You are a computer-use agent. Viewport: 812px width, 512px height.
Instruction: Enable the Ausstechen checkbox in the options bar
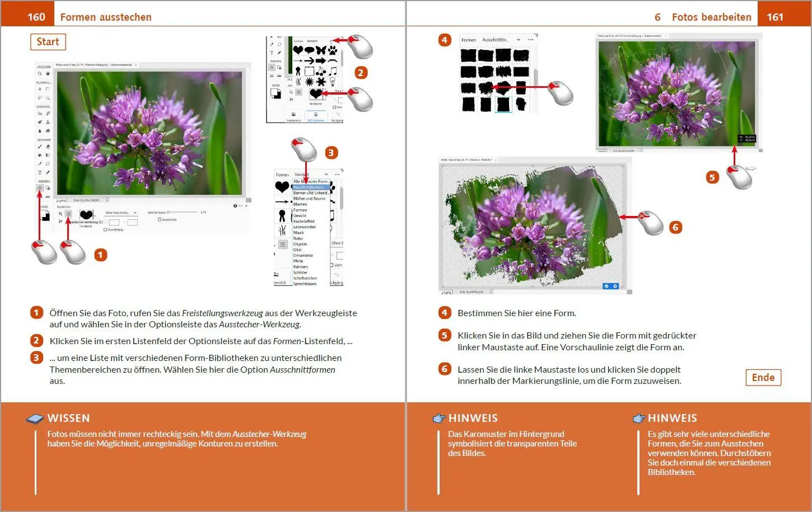pyautogui.click(x=160, y=219)
